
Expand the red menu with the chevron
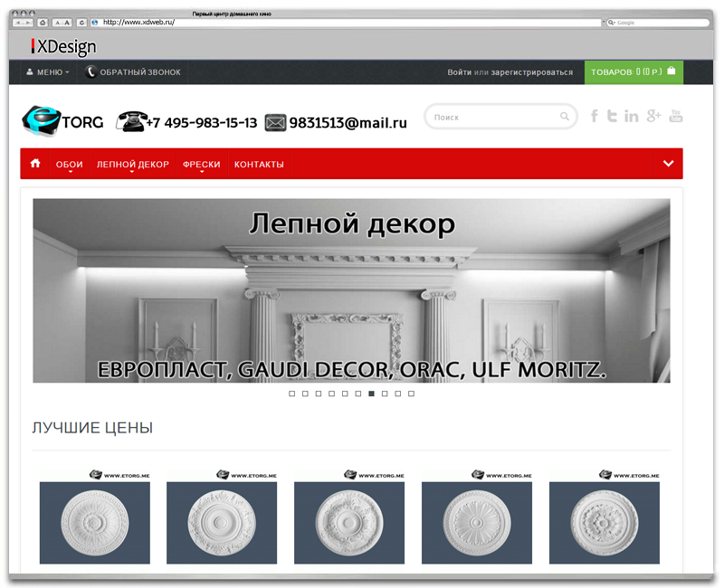(668, 164)
